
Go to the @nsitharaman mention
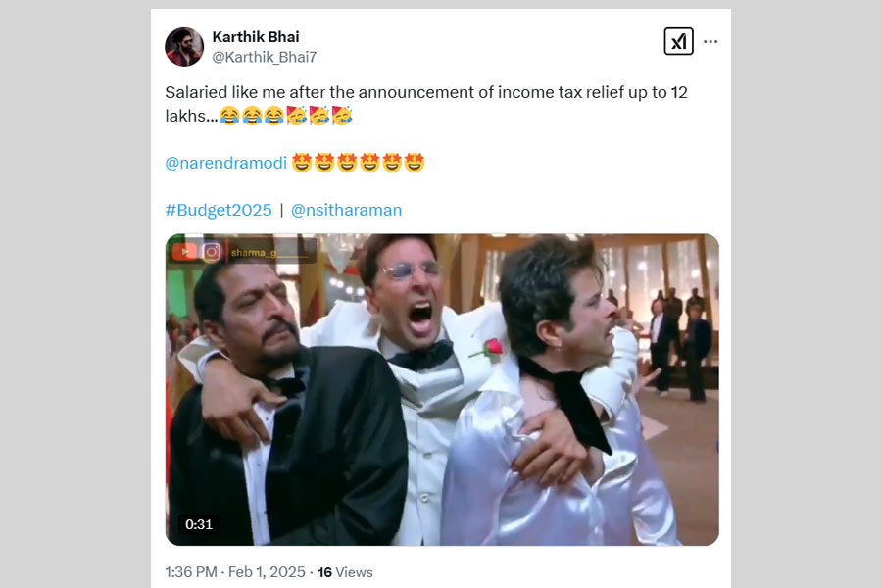point(346,210)
